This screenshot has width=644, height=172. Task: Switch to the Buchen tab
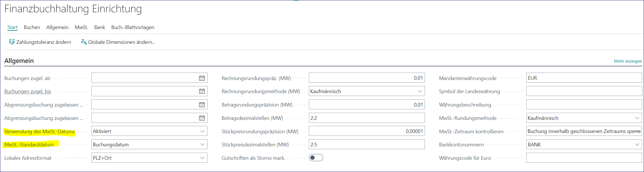pos(32,27)
